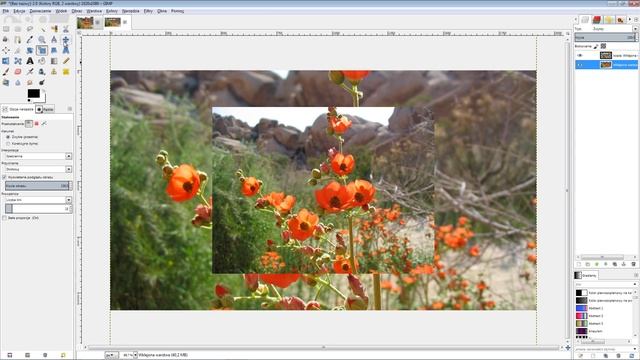The image size is (640, 360).
Task: Select the Rotate tool
Action: click(x=30, y=50)
